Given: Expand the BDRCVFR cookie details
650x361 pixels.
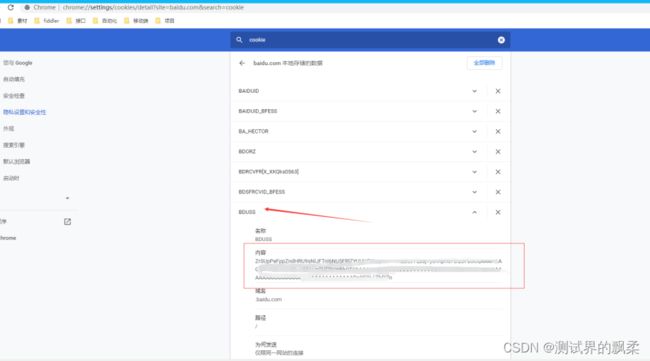Looking at the screenshot, I should [474, 172].
